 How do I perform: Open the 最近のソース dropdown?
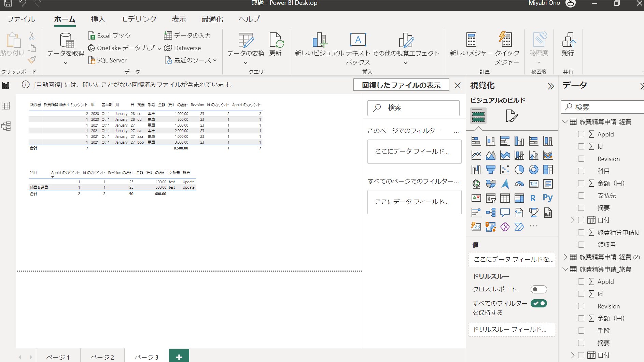(191, 60)
